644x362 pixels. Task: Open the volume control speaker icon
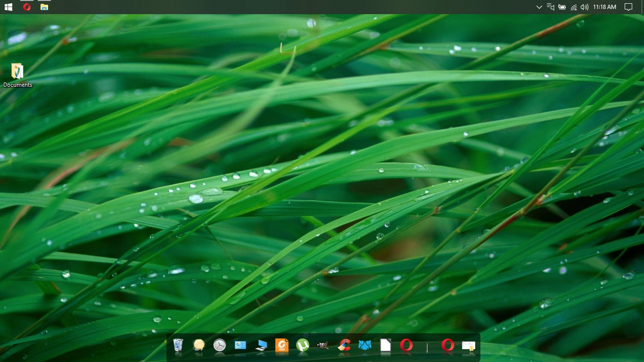click(x=585, y=7)
